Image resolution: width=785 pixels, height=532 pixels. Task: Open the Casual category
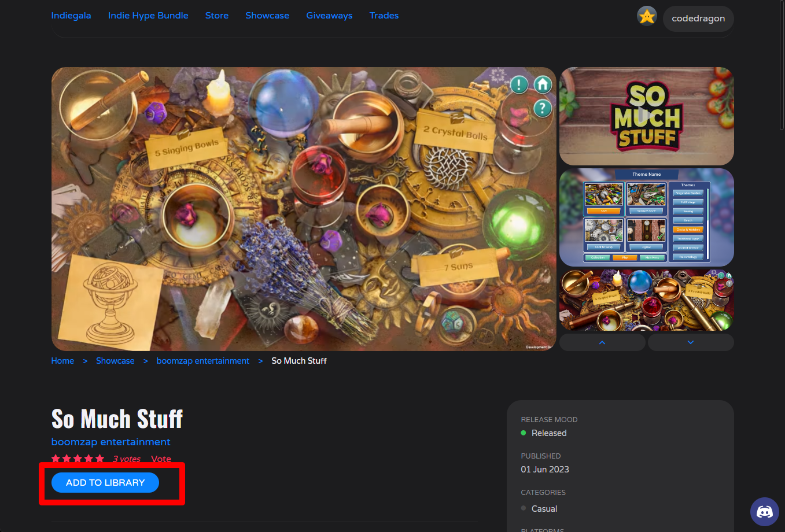544,509
